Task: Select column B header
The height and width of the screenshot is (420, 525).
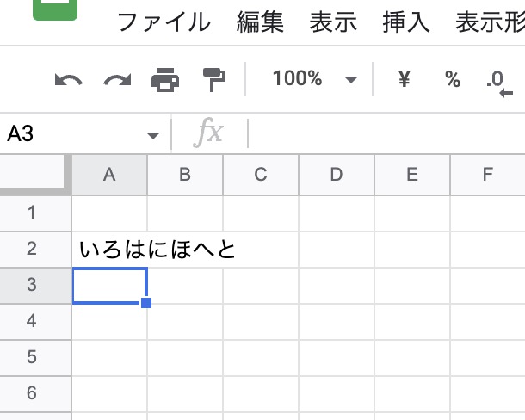Action: (185, 175)
